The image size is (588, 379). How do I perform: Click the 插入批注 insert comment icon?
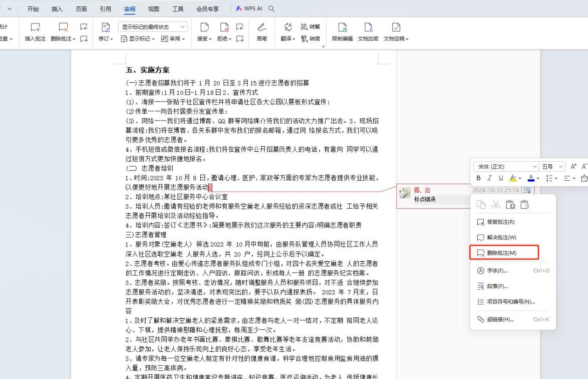click(35, 28)
